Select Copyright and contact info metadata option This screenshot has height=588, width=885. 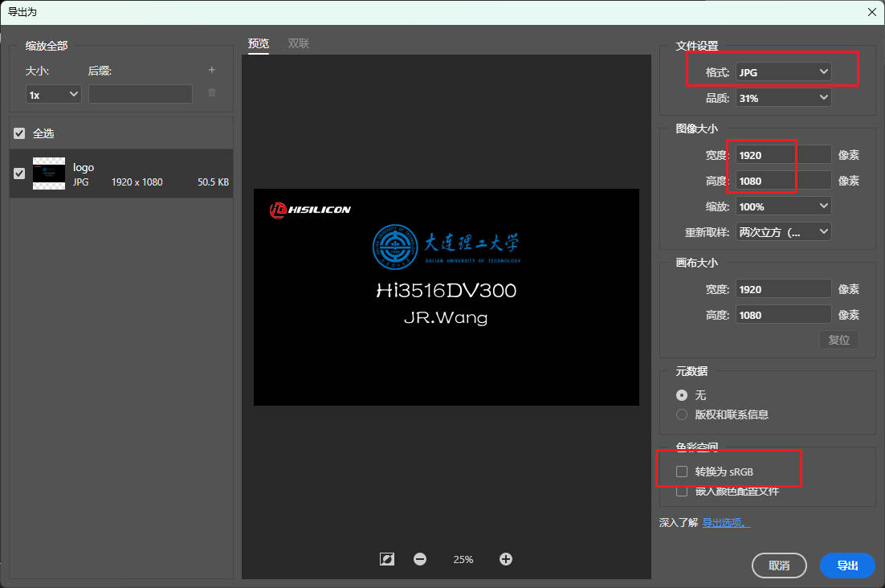(682, 414)
